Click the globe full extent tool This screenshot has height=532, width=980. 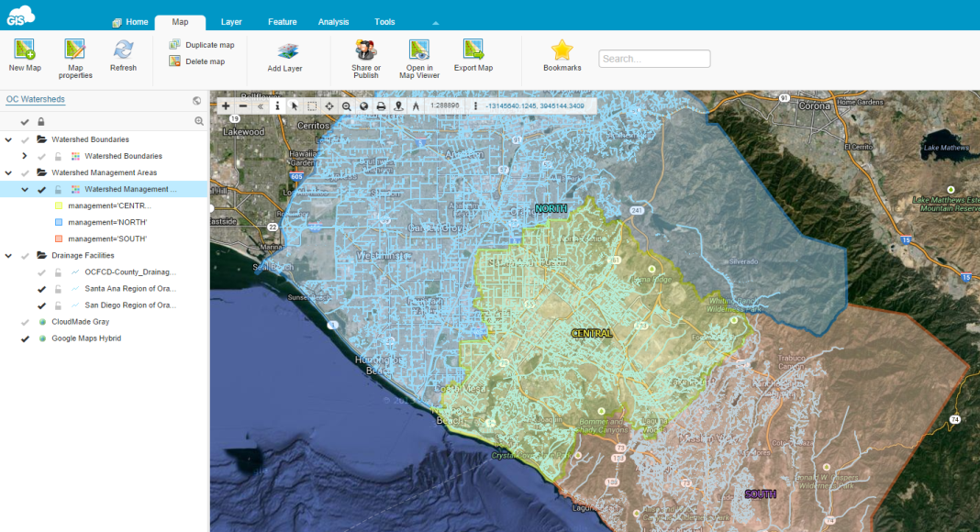pyautogui.click(x=363, y=106)
